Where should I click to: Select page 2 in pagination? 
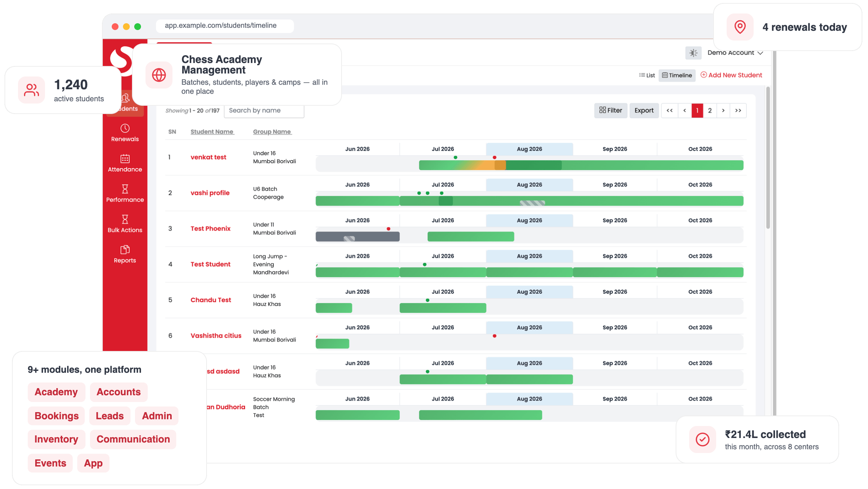click(x=710, y=111)
